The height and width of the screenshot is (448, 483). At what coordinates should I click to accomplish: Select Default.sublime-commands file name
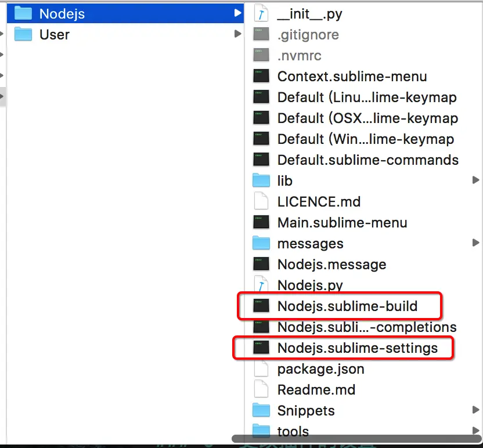368,160
